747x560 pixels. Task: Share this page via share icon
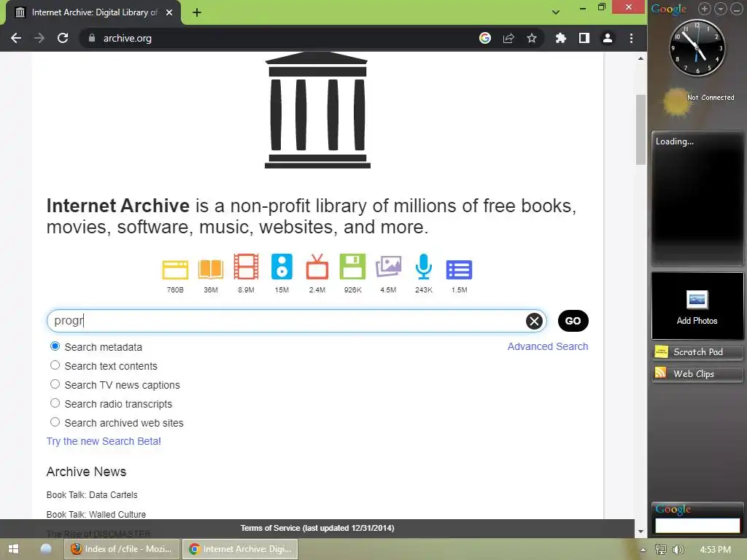coord(508,38)
